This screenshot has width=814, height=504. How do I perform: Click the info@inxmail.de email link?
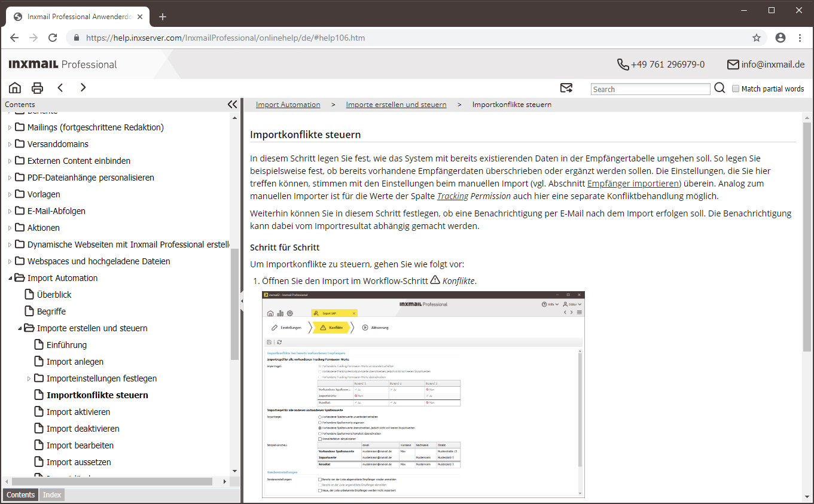click(773, 65)
